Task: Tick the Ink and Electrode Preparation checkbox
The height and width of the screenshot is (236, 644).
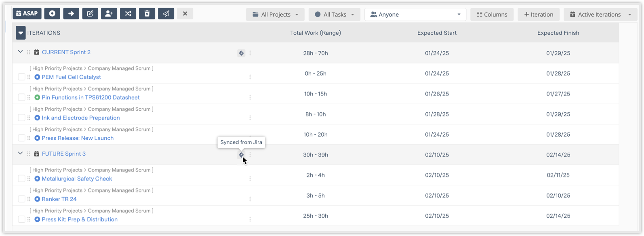Action: (21, 118)
